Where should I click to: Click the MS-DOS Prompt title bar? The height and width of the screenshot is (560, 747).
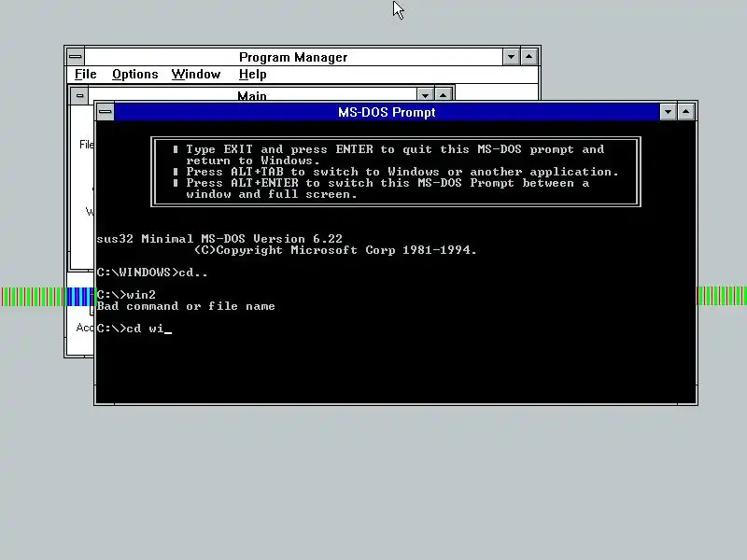click(387, 112)
